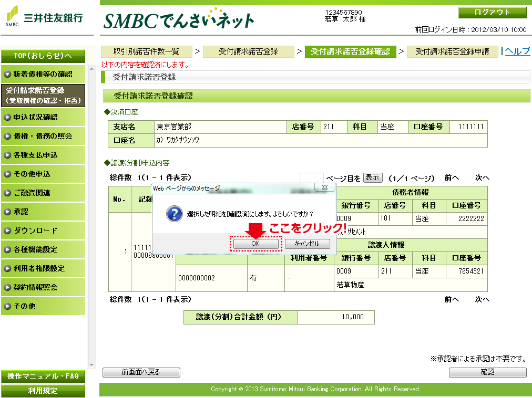532x398 pixels.
Task: Open 利用規定 button
Action: [43, 391]
